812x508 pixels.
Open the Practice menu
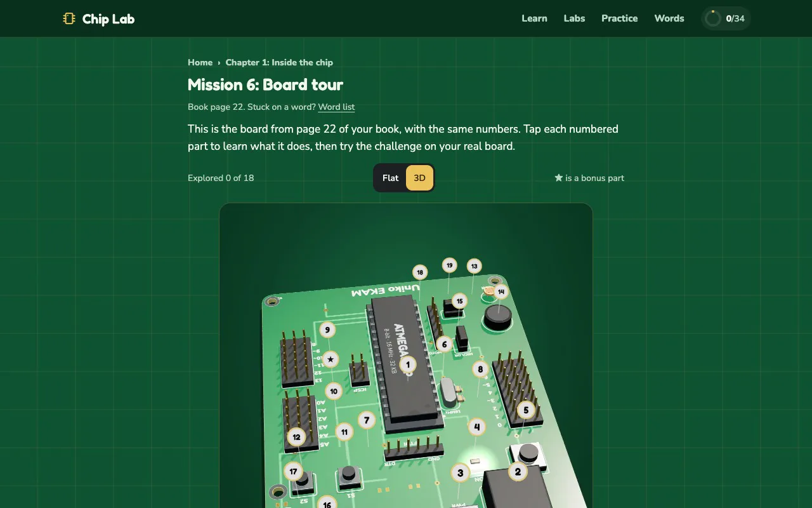[x=619, y=18]
